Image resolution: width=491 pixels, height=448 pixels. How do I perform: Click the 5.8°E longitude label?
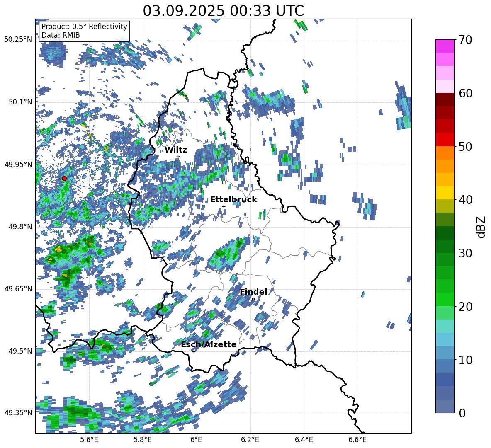coord(143,440)
